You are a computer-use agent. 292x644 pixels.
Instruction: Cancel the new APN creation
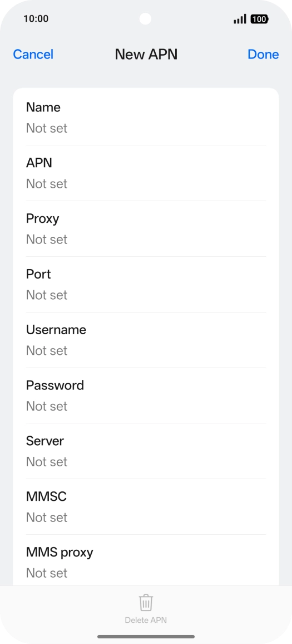(33, 54)
